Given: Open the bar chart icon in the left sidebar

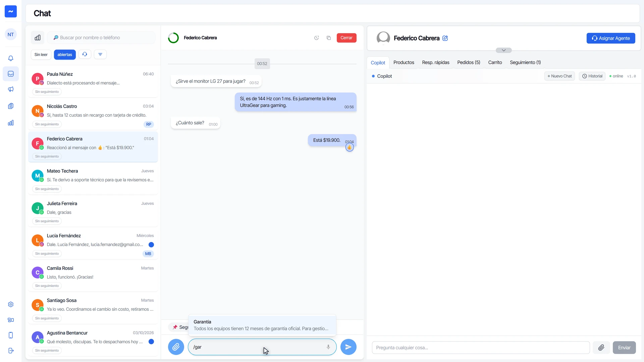Looking at the screenshot, I should pyautogui.click(x=11, y=123).
